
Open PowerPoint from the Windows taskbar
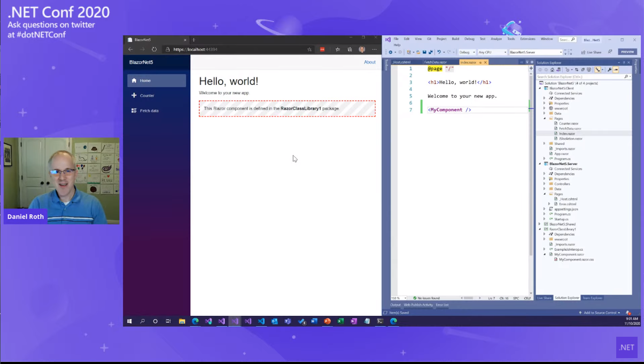click(x=327, y=321)
